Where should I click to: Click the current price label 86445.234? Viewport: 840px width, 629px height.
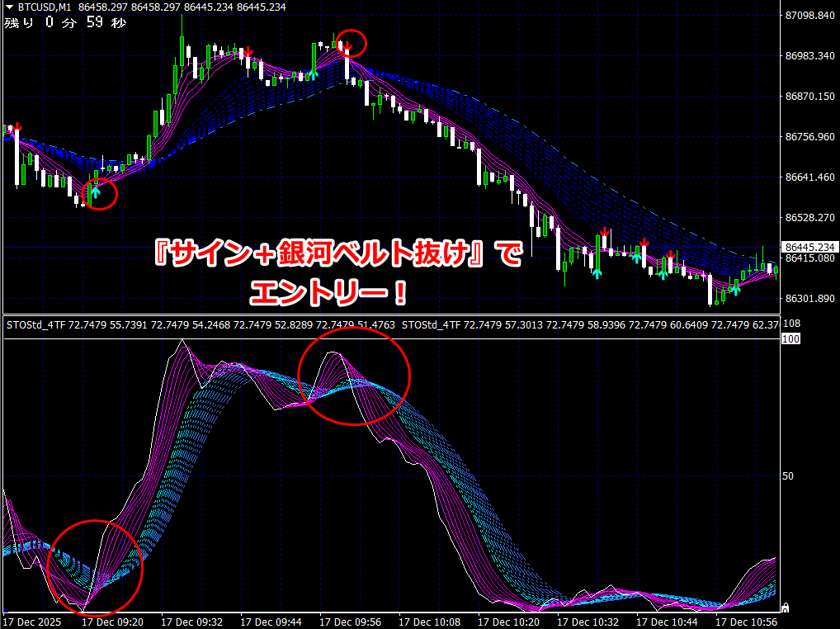(810, 247)
